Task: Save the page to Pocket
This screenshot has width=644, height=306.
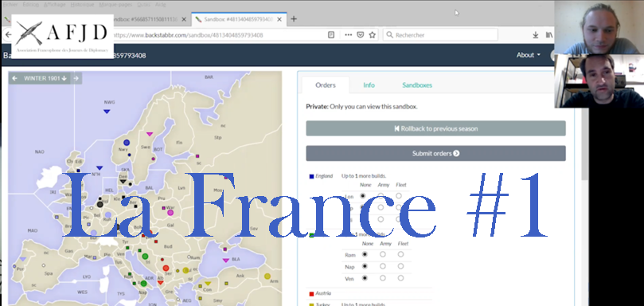Action: 360,35
